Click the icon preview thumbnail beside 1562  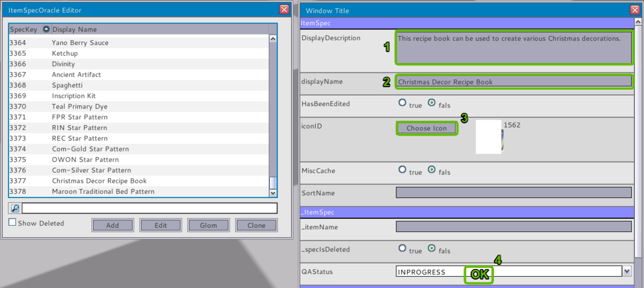coord(489,137)
